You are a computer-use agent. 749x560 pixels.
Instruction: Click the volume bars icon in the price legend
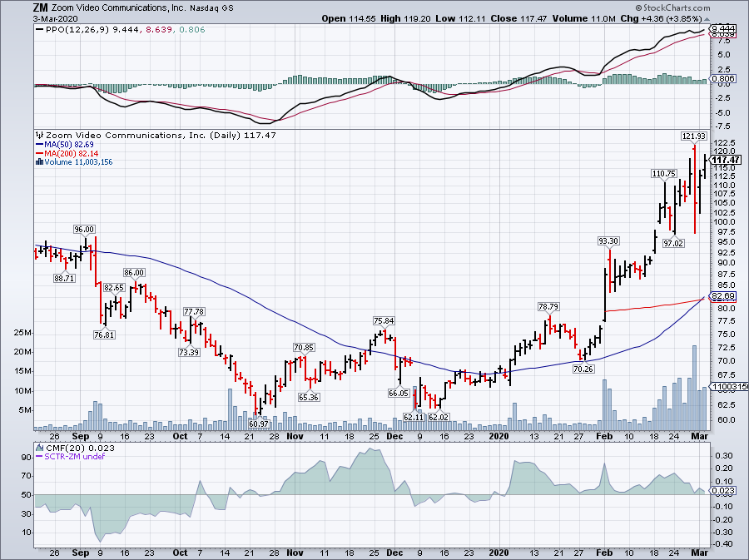coord(39,161)
